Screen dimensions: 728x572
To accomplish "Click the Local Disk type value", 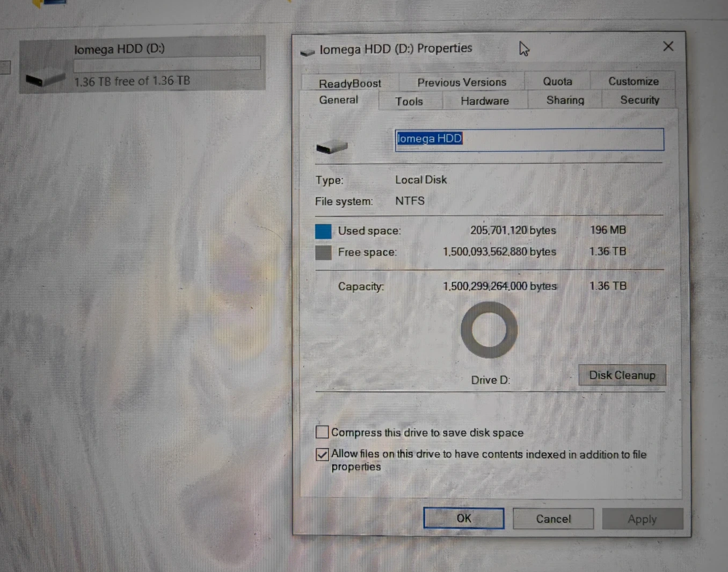I will tap(421, 180).
